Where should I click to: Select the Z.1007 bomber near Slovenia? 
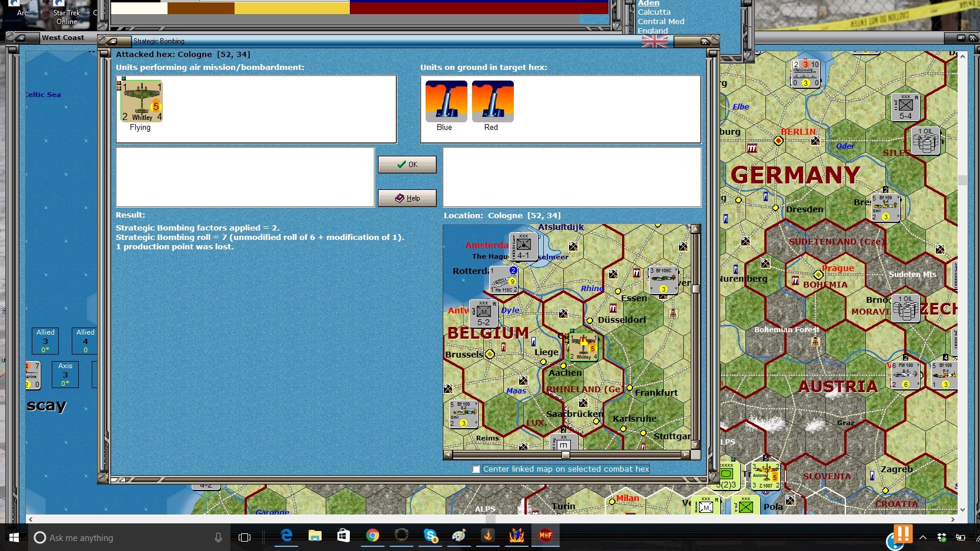pos(766,476)
